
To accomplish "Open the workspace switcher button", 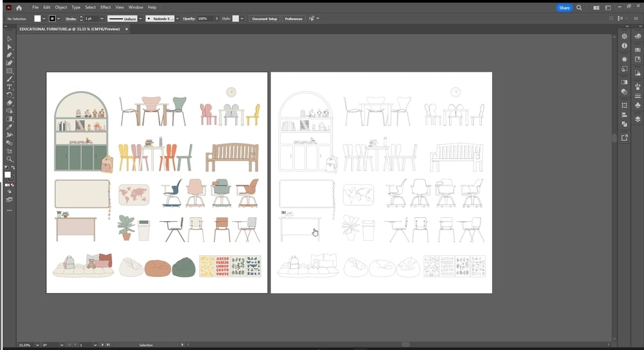I will (608, 8).
